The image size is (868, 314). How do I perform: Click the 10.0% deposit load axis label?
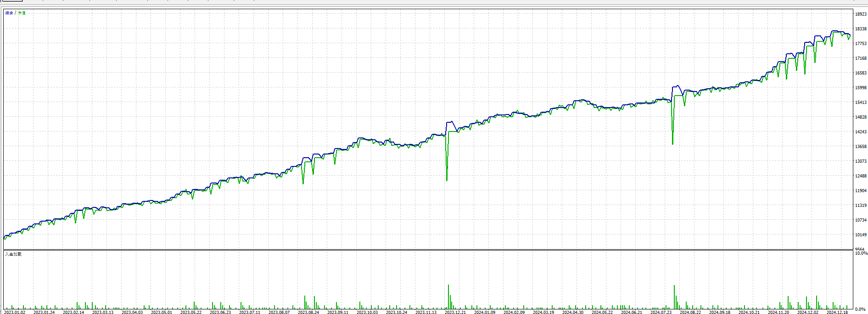click(861, 253)
